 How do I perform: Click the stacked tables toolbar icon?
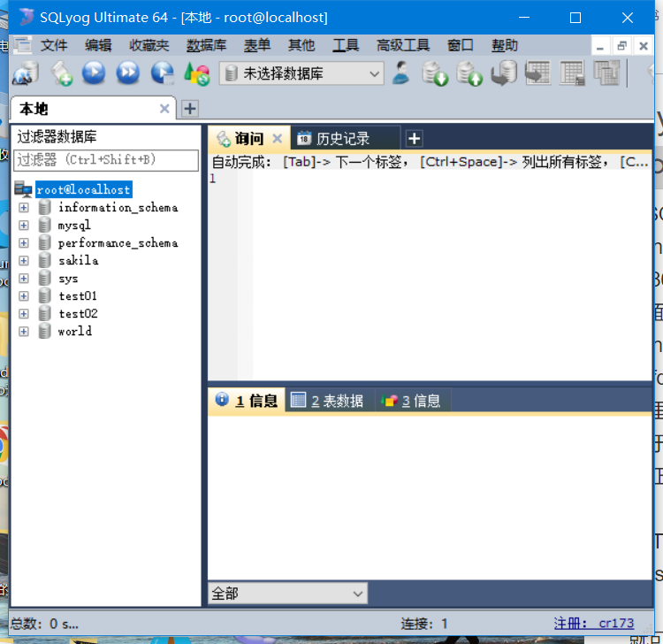tap(606, 73)
